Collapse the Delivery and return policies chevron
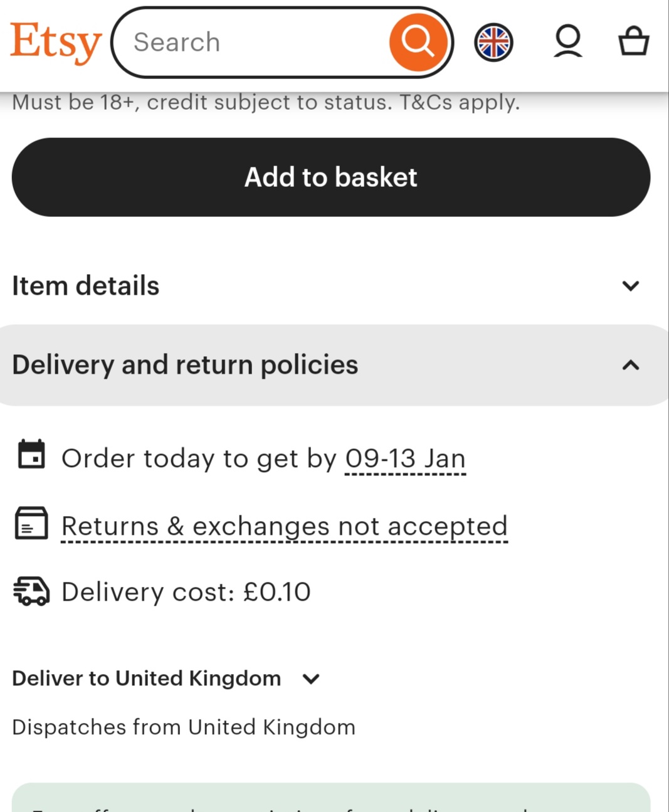Viewport: 669px width, 812px height. [630, 365]
